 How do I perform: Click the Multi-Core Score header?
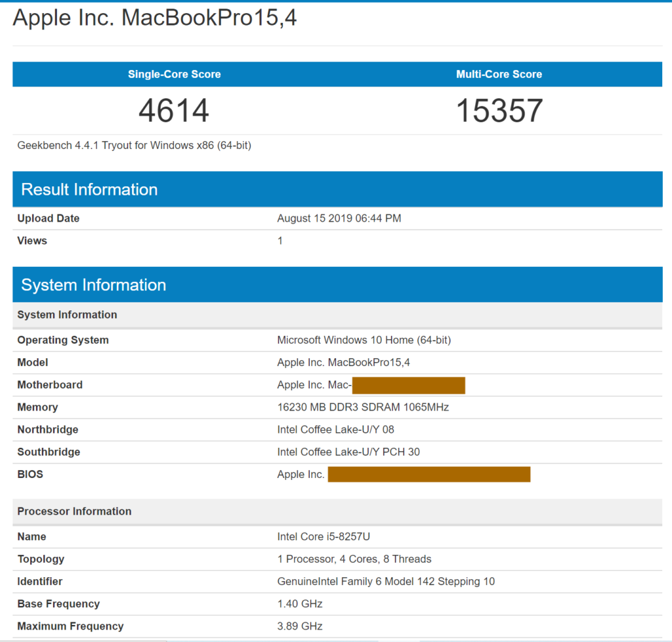click(x=499, y=74)
